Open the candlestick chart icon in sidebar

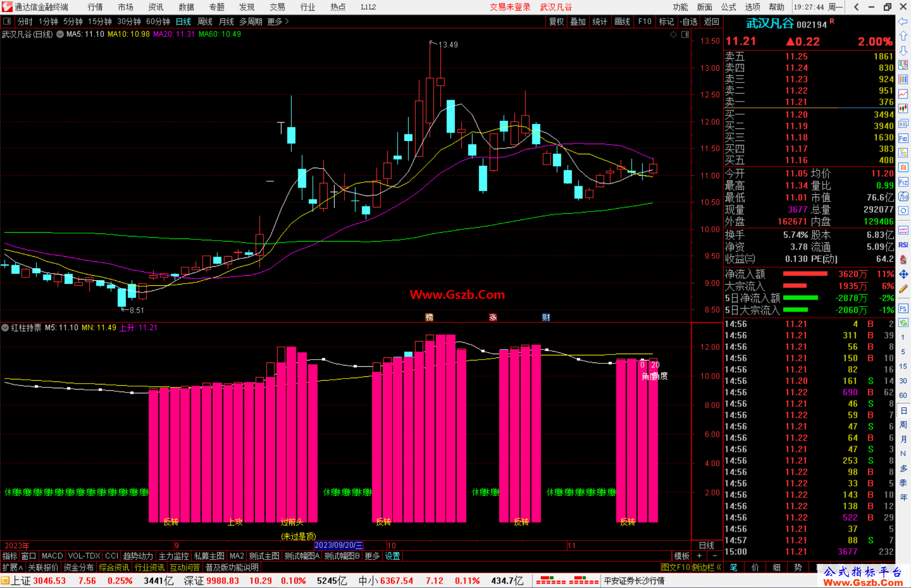point(903,109)
